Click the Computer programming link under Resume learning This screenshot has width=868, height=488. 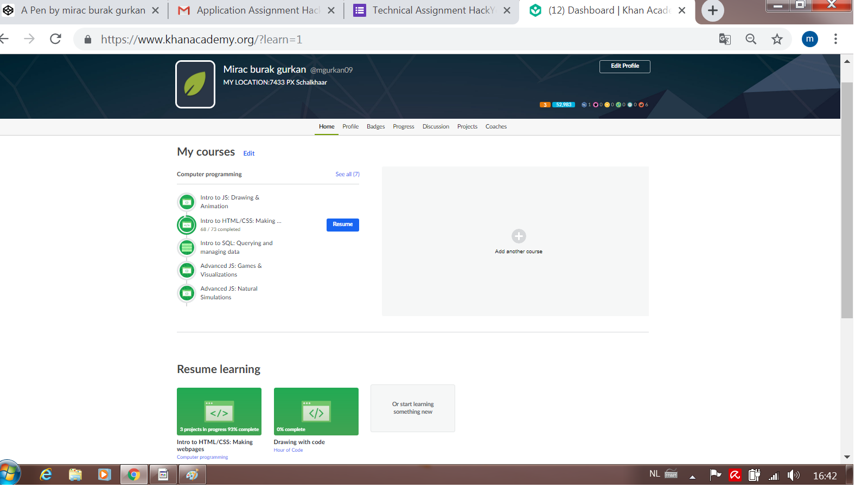[202, 457]
